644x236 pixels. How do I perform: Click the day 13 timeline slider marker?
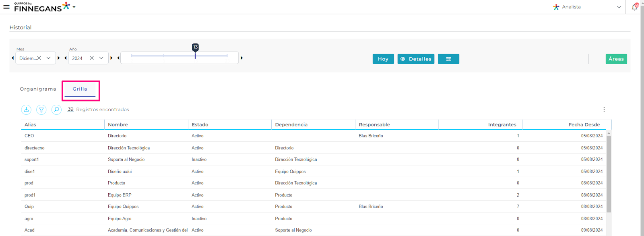[x=195, y=48]
